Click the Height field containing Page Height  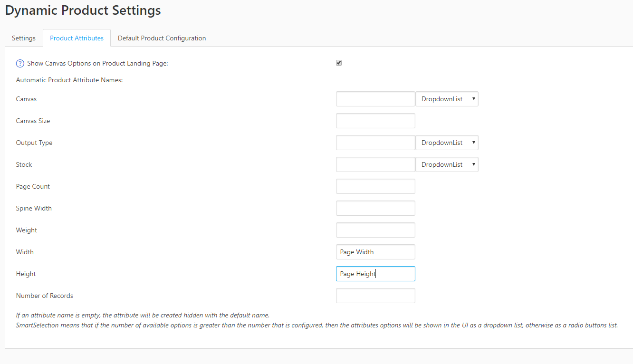[x=375, y=274]
